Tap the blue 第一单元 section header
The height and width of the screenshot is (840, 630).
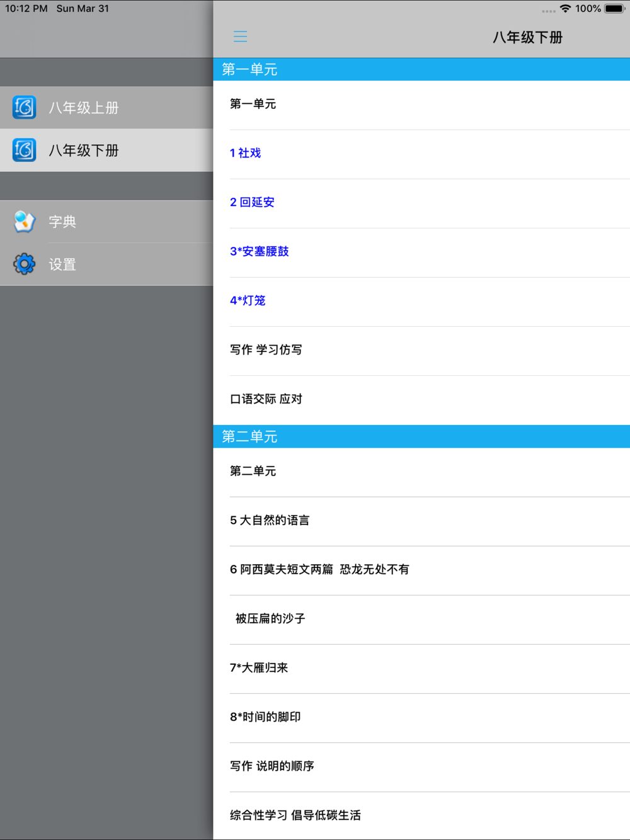[x=421, y=69]
